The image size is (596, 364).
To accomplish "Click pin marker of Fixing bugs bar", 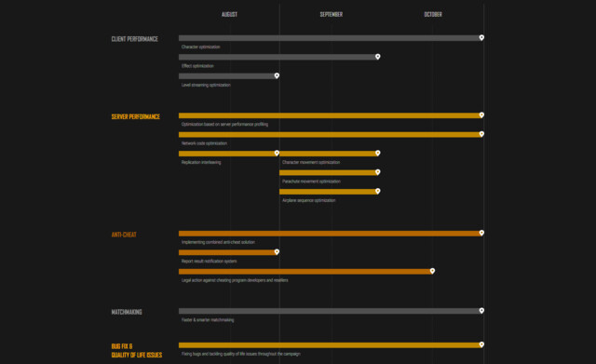I will [x=481, y=344].
